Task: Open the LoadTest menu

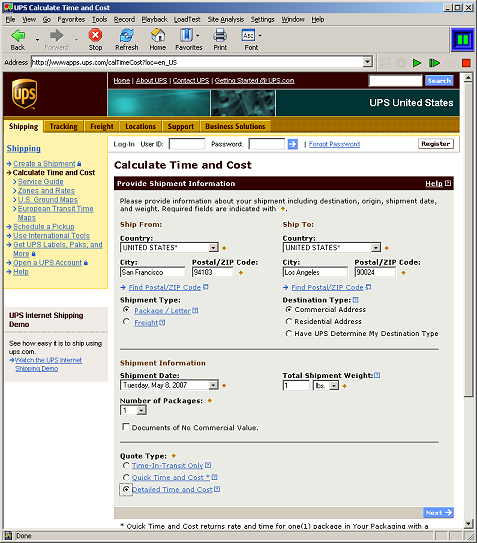Action: [x=187, y=19]
